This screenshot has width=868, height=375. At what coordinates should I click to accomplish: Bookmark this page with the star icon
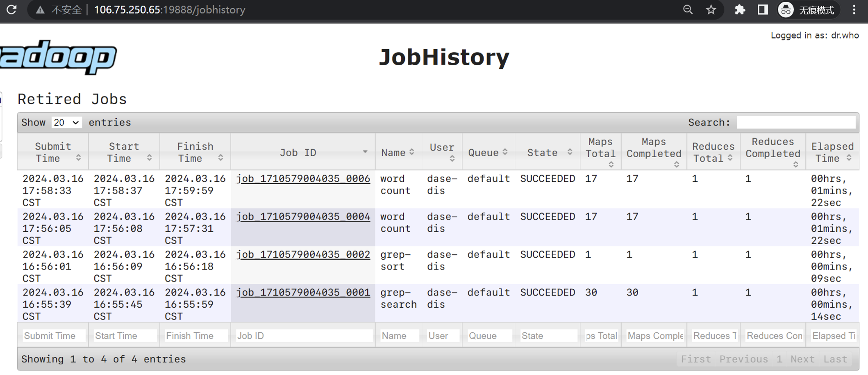(x=711, y=10)
